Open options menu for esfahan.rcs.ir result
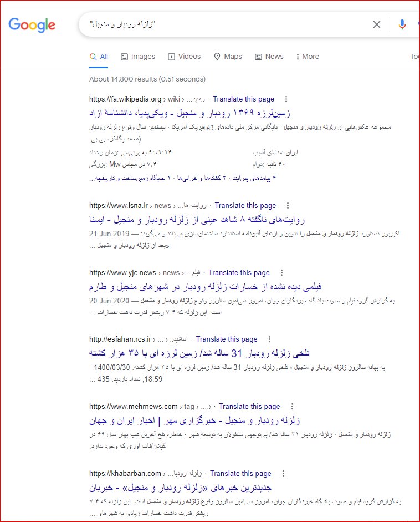The width and height of the screenshot is (420, 522). pos(269,339)
